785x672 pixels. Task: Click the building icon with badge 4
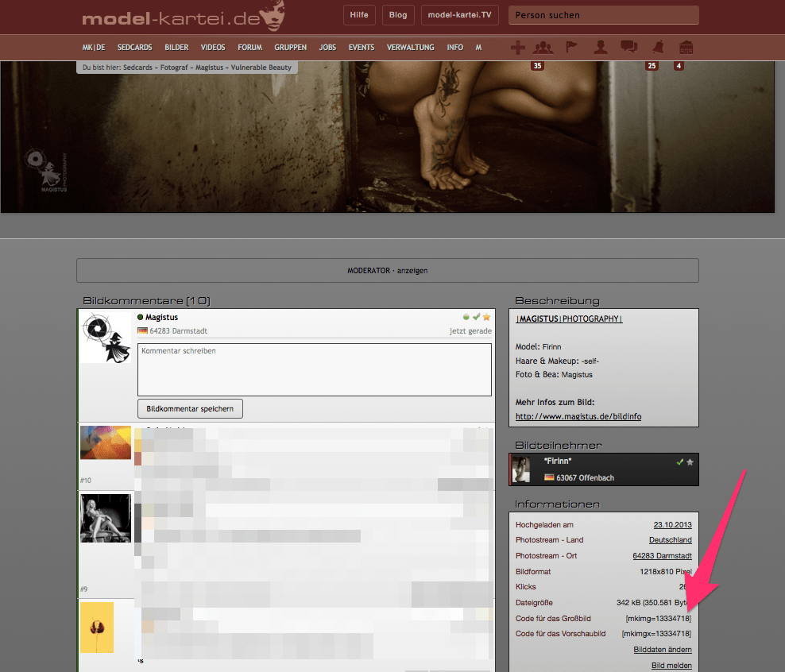click(686, 48)
